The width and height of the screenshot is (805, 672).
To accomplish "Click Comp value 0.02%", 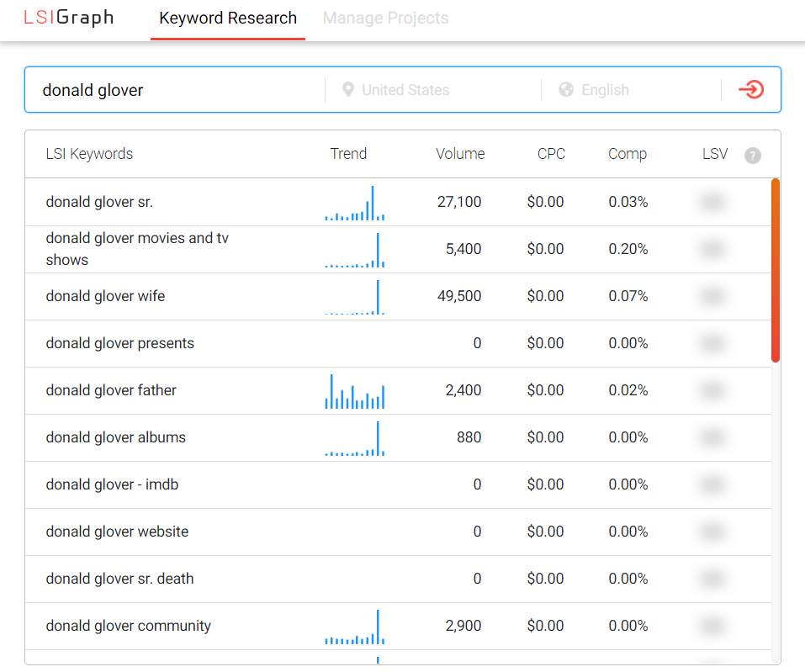I will click(x=628, y=390).
